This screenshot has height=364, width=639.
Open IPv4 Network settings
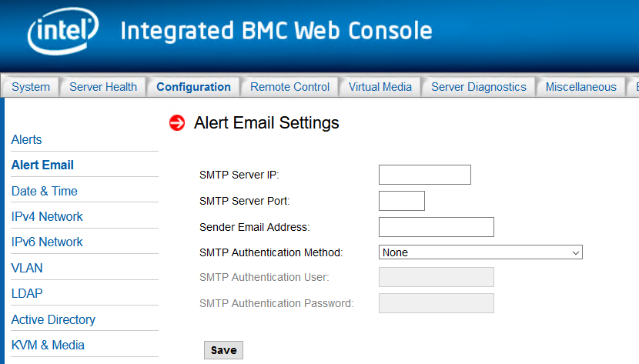47,216
